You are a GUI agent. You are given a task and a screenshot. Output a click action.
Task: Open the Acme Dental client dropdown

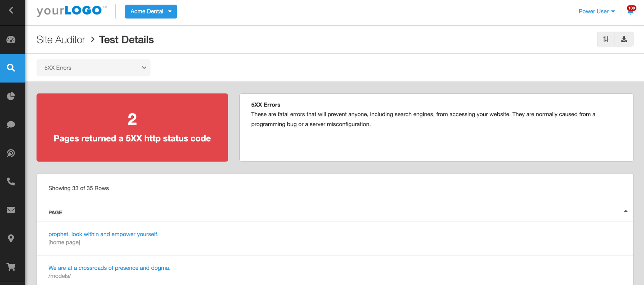151,12
